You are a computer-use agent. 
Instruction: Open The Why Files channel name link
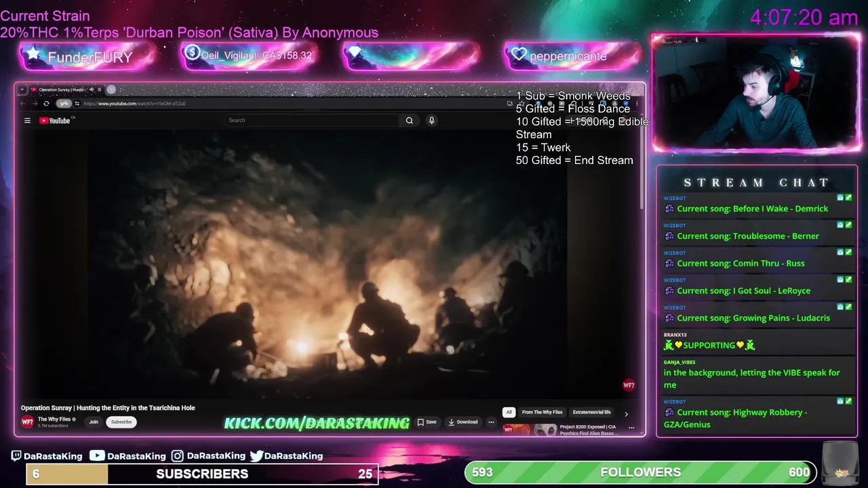(x=56, y=419)
